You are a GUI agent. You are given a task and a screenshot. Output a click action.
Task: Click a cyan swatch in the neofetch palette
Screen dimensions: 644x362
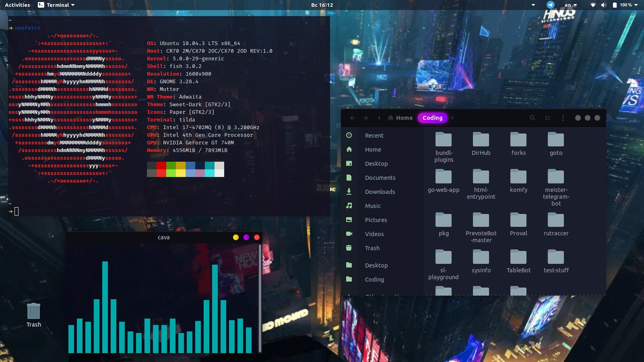210,165
